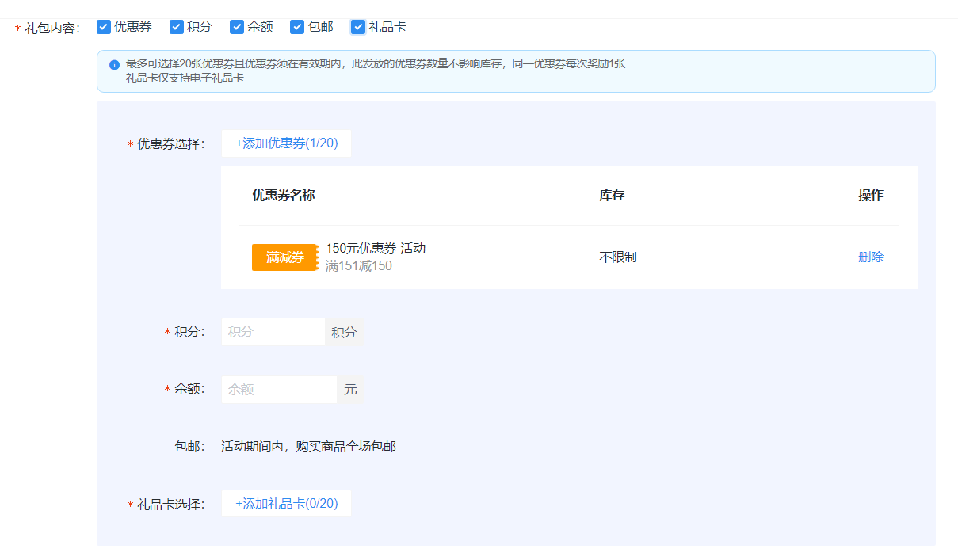The image size is (958, 560).
Task: Click the 操作 column header
Action: [x=871, y=195]
